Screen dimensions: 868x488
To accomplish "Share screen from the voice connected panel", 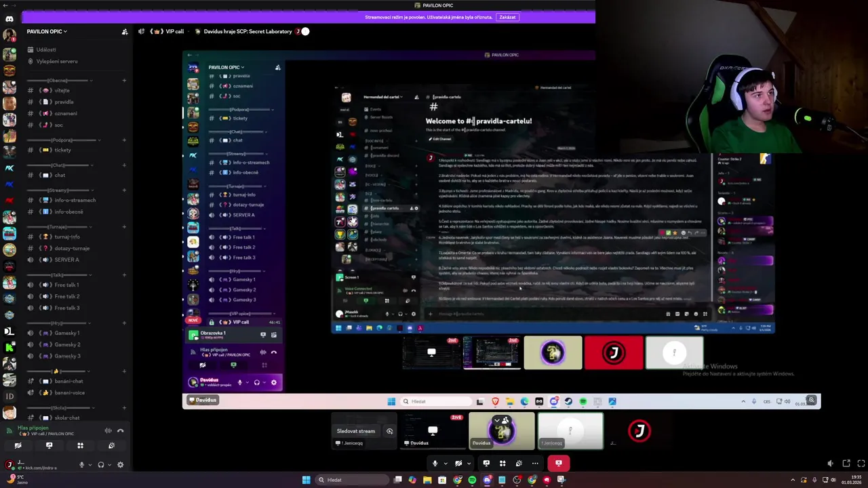I will [x=49, y=445].
